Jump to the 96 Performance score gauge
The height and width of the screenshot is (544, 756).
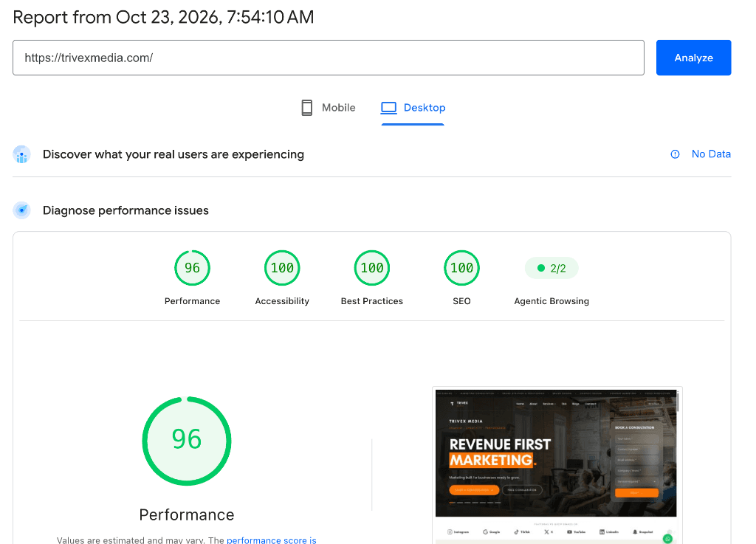192,268
